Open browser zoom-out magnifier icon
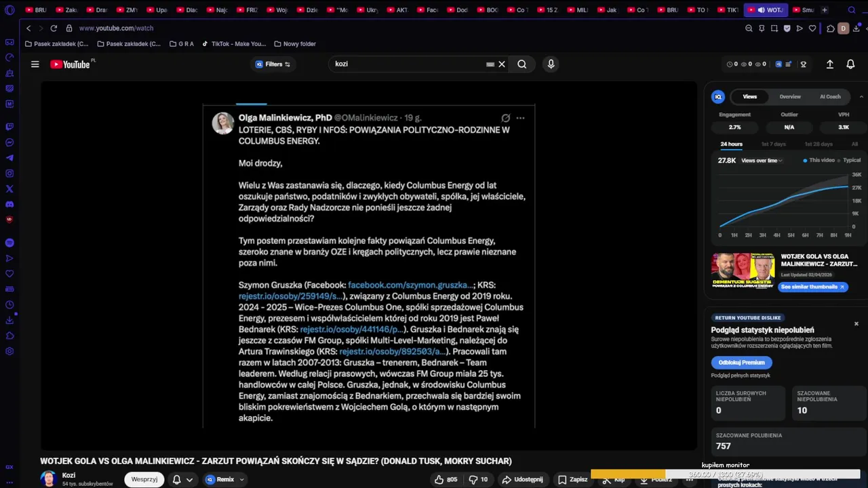The image size is (868, 488). 749,28
